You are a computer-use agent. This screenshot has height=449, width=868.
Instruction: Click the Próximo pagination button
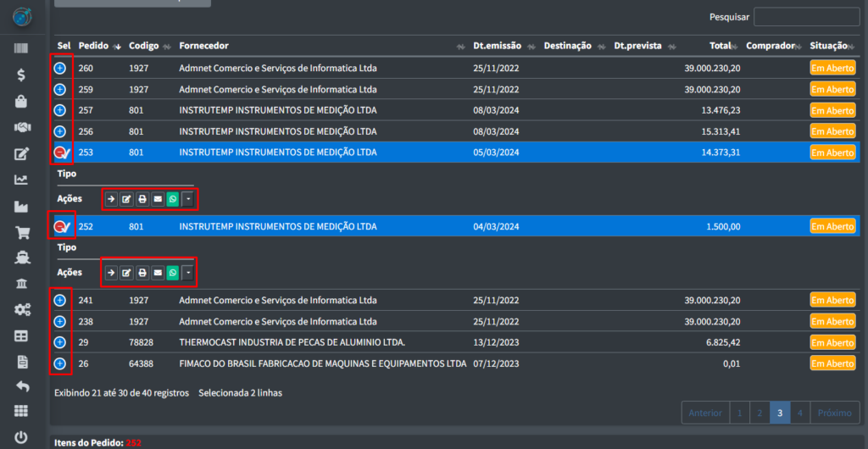834,413
